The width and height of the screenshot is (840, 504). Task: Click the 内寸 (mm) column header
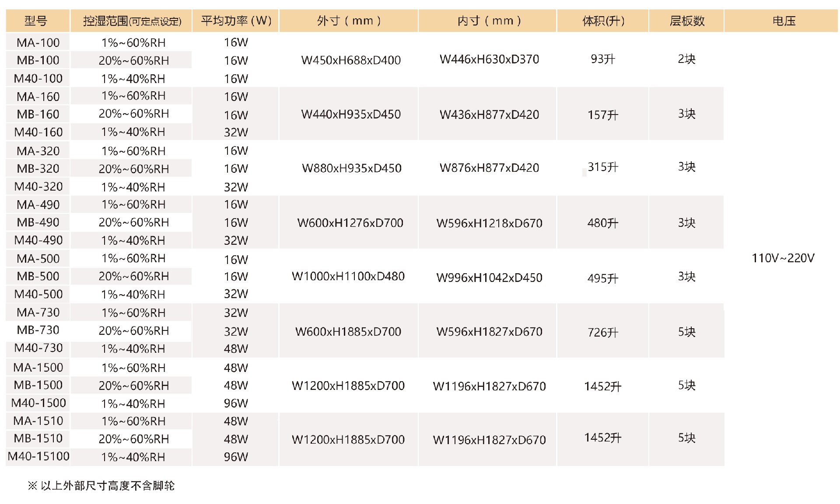(489, 21)
